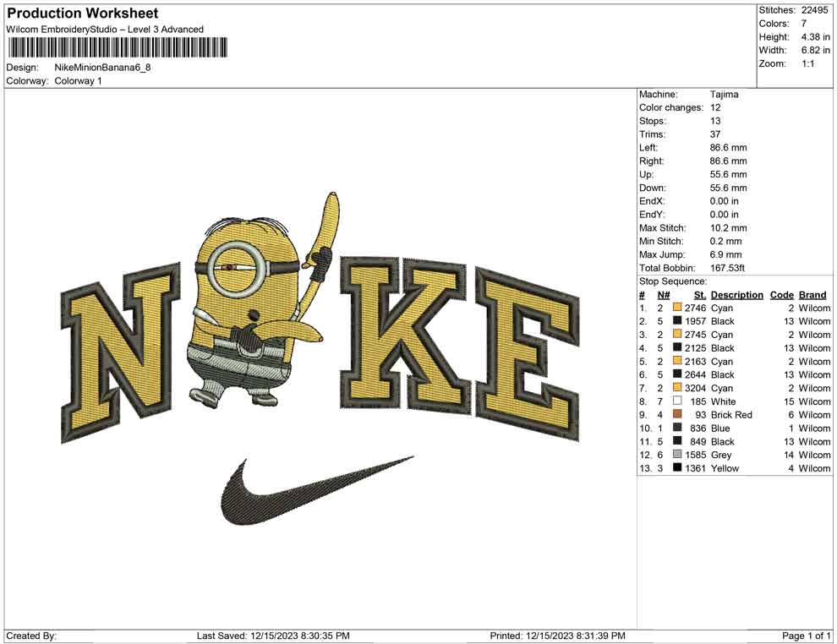Click the 'Right:' label
Image resolution: width=837 pixels, height=644 pixels.
[651, 161]
